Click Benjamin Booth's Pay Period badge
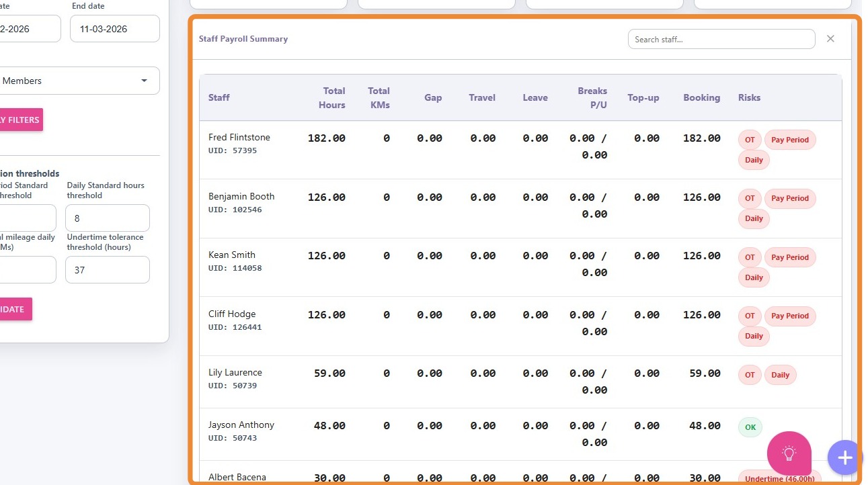The height and width of the screenshot is (485, 868). [789, 198]
